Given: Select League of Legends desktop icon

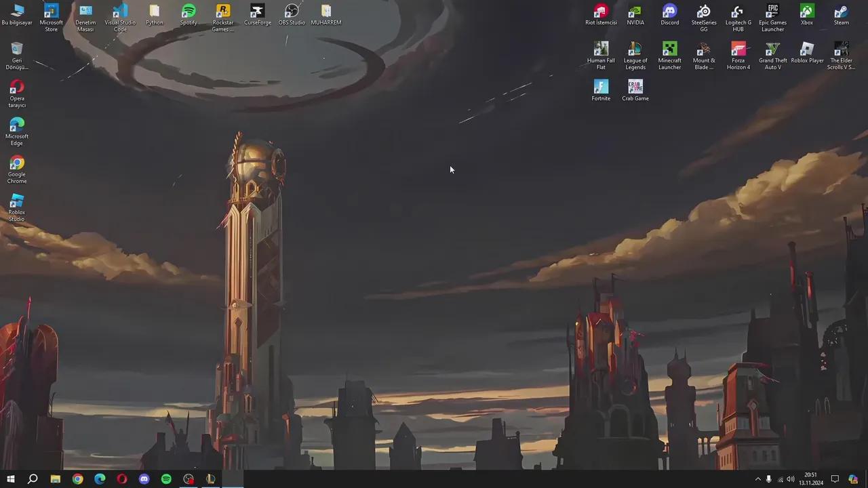Looking at the screenshot, I should 635,56.
